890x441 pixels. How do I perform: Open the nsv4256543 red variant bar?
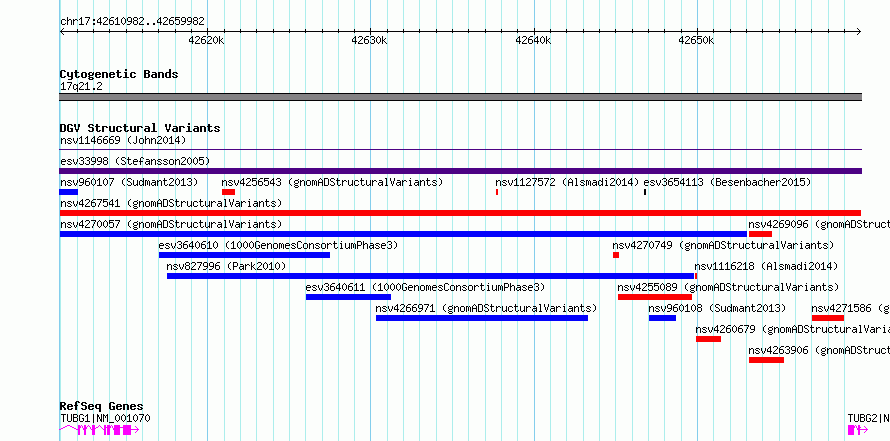click(228, 192)
